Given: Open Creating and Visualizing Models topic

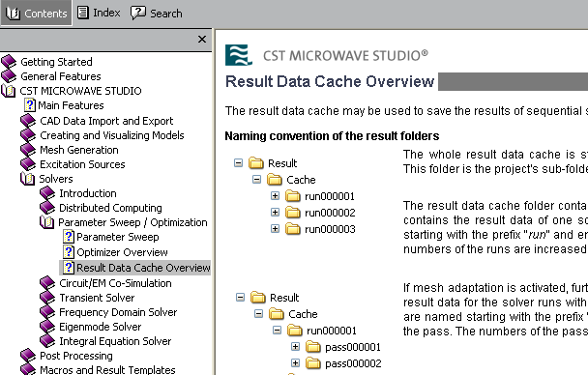Looking at the screenshot, I should pos(112,135).
